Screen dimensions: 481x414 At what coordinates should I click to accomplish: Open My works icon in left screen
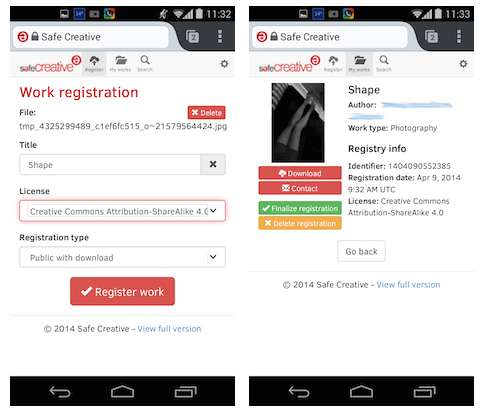pyautogui.click(x=120, y=64)
